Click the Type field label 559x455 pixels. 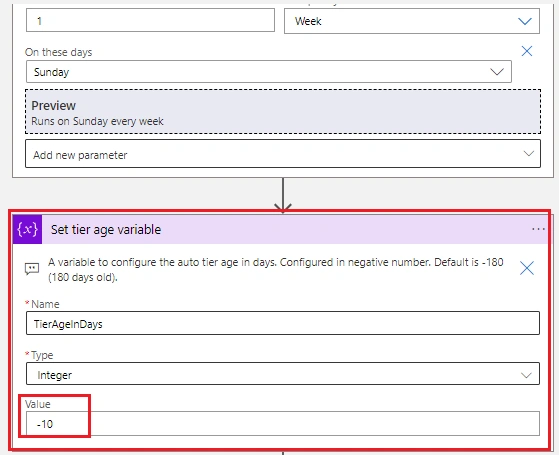tap(42, 355)
